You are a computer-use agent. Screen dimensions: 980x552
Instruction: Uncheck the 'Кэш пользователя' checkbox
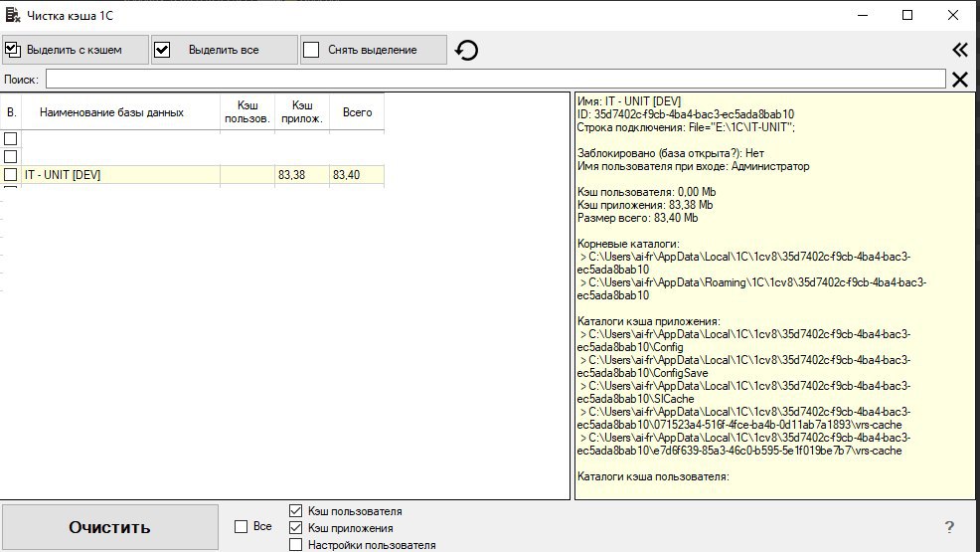(295, 511)
